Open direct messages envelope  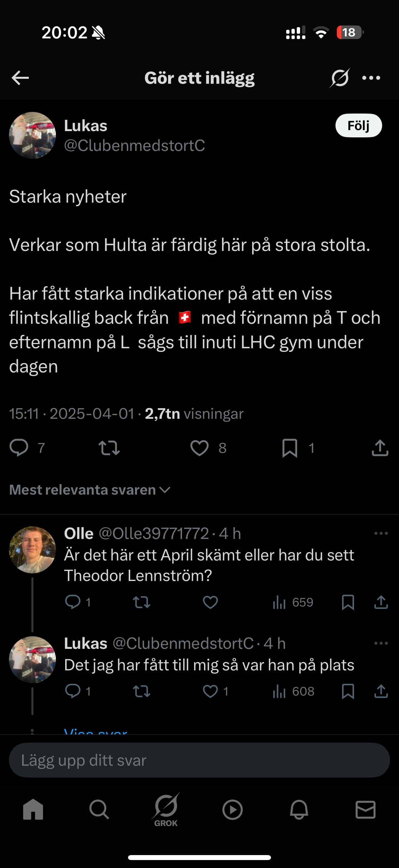coord(365,809)
